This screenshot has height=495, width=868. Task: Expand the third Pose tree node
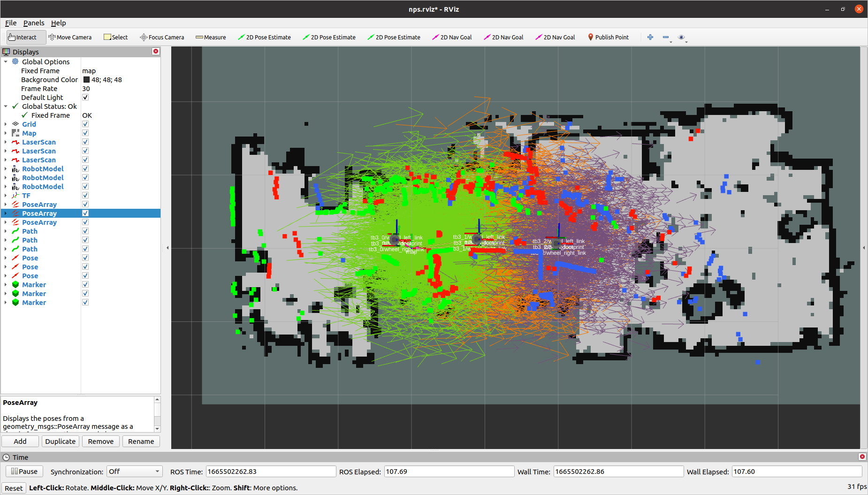click(6, 276)
